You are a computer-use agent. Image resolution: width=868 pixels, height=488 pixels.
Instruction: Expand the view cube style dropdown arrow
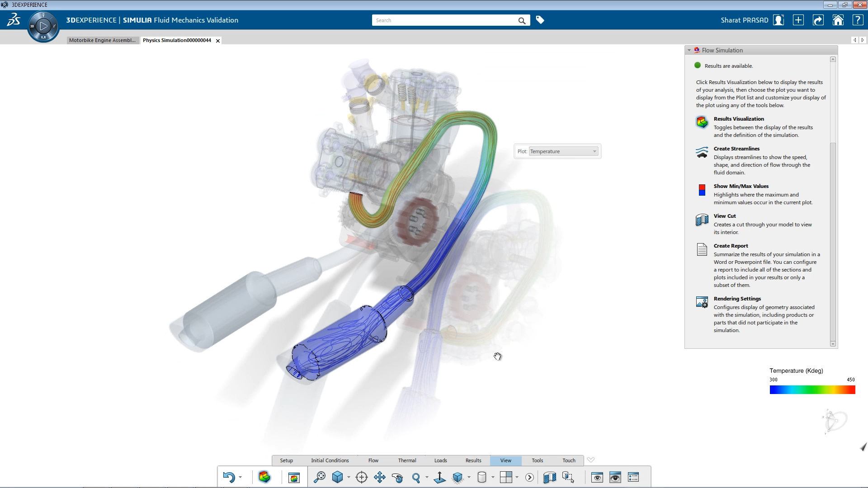(349, 477)
